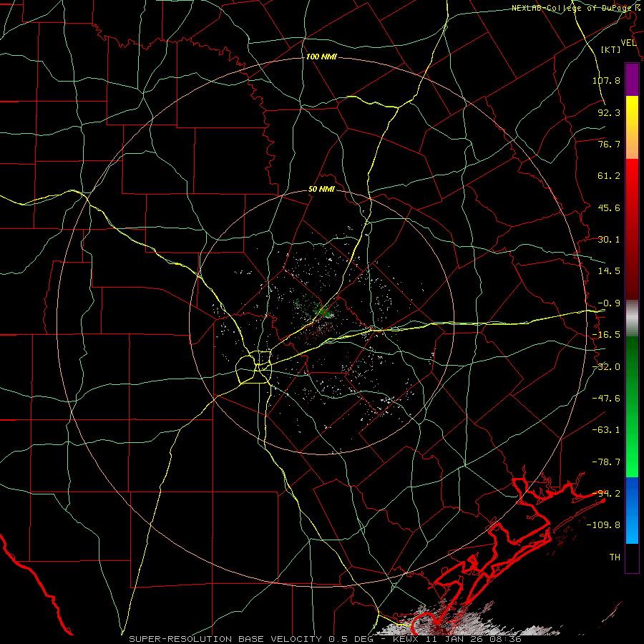Pick the purple segment of velocity scale
The height and width of the screenshot is (644, 644).
point(632,80)
